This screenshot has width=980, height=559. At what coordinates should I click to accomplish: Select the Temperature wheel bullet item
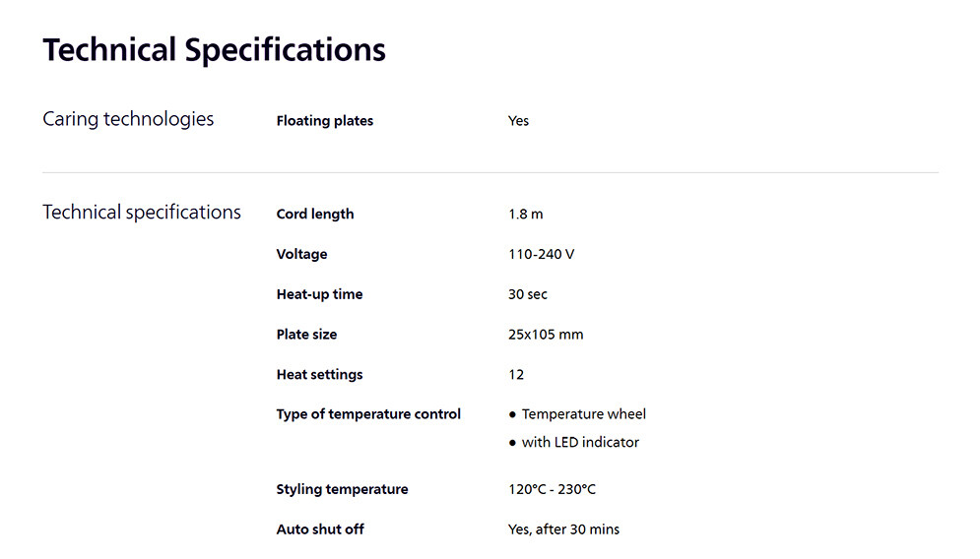(x=583, y=414)
